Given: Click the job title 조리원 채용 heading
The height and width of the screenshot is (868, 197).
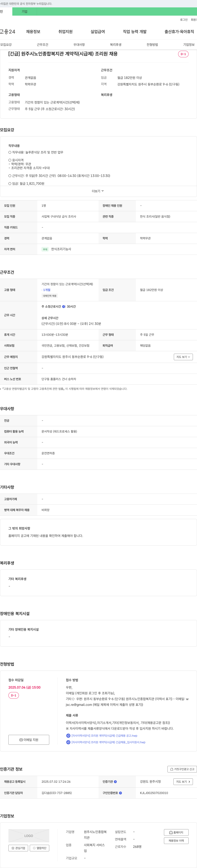Looking at the screenshot, I should 63,54.
